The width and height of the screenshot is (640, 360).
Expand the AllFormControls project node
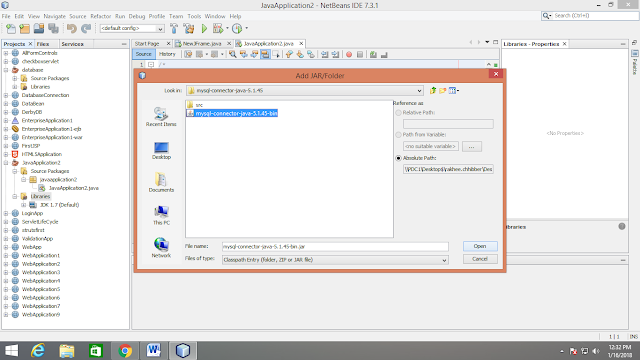(x=6, y=53)
